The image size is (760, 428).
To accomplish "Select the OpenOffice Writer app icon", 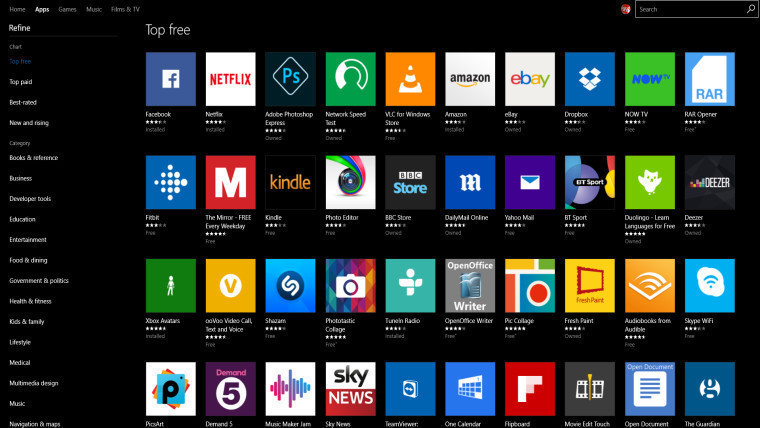I will tap(470, 285).
